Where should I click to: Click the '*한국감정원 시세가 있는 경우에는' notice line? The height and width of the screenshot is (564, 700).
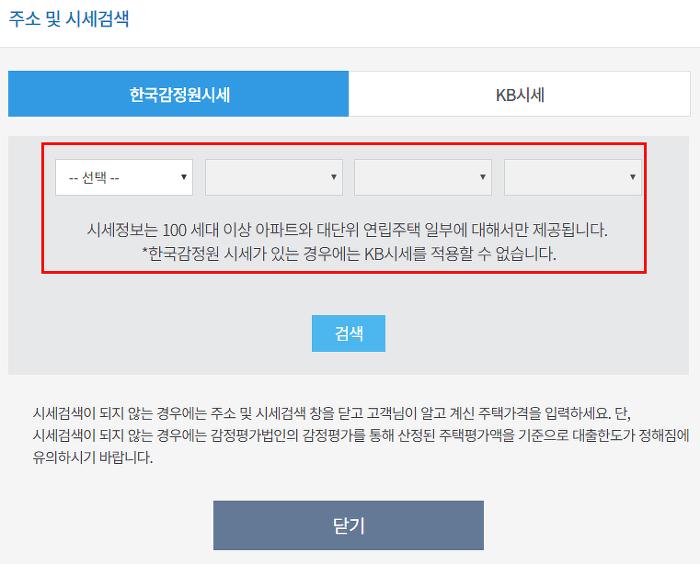(349, 254)
